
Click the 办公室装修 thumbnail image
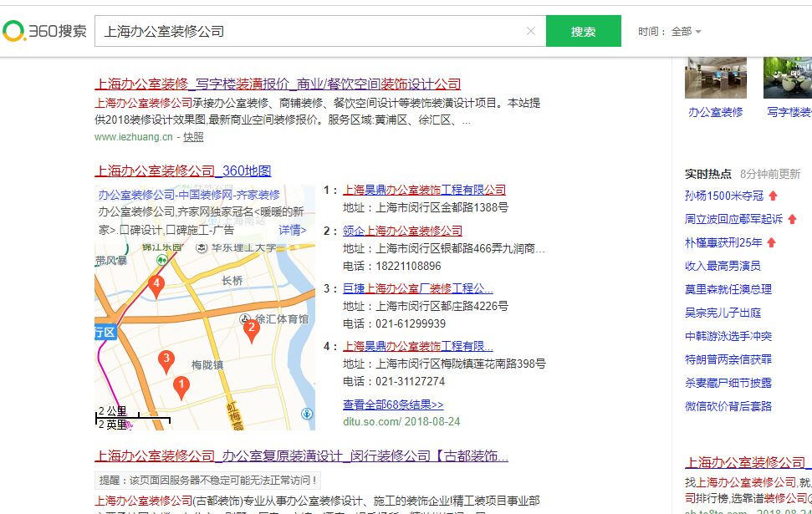coord(716,78)
